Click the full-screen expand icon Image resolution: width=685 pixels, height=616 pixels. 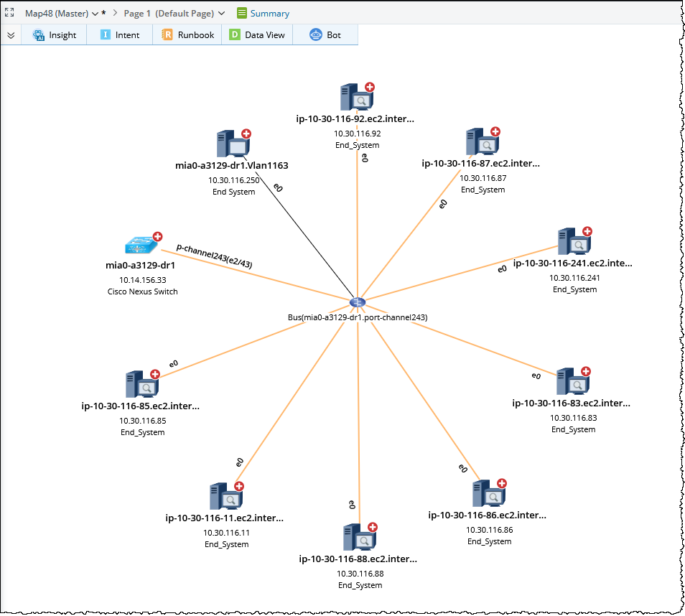coord(9,13)
